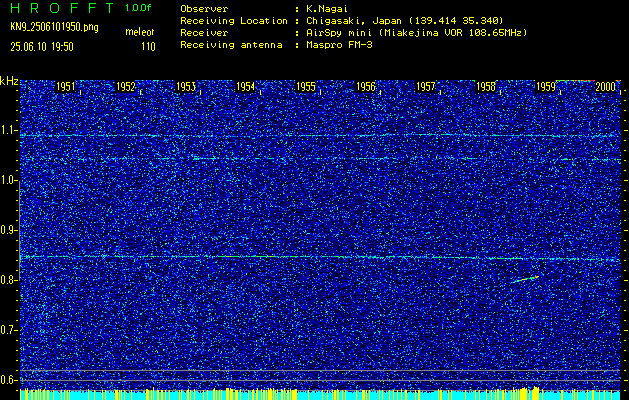Click the 1.00f version label

coord(138,8)
